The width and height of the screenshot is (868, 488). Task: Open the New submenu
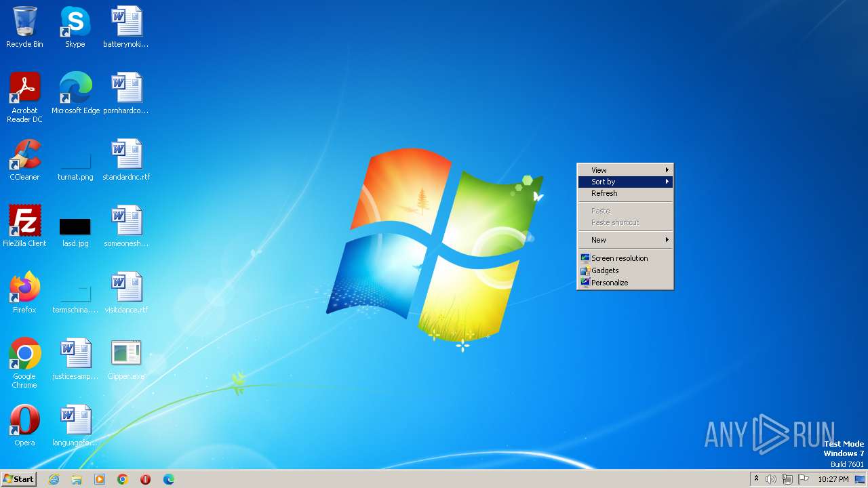625,240
